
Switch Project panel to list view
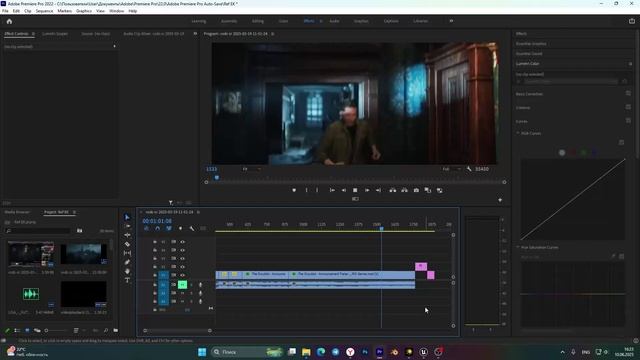(17, 331)
